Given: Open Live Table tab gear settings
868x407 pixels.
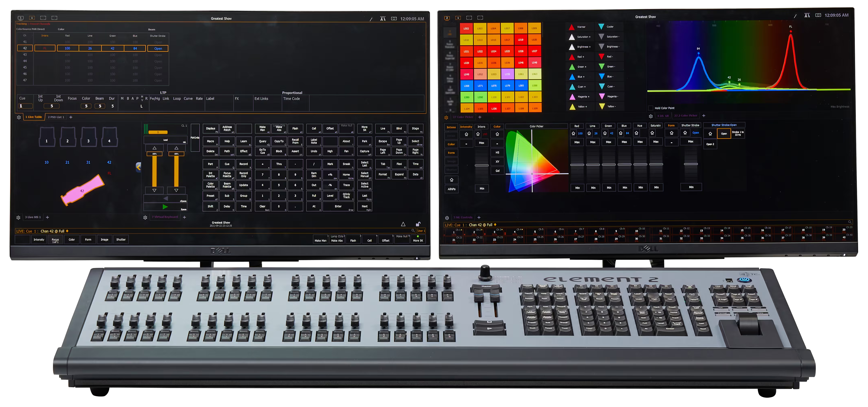Looking at the screenshot, I should pos(19,117).
